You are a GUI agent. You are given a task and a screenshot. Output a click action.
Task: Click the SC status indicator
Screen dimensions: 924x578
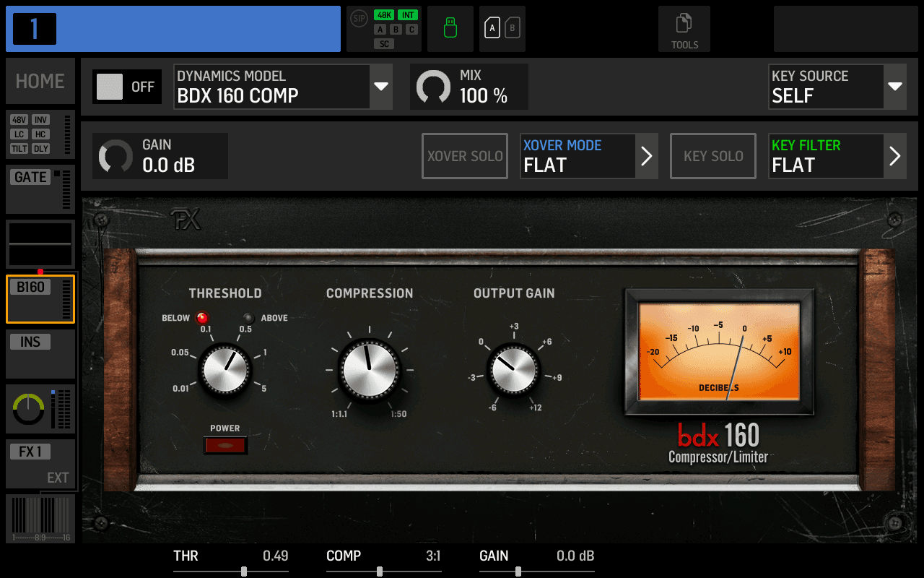tap(384, 44)
